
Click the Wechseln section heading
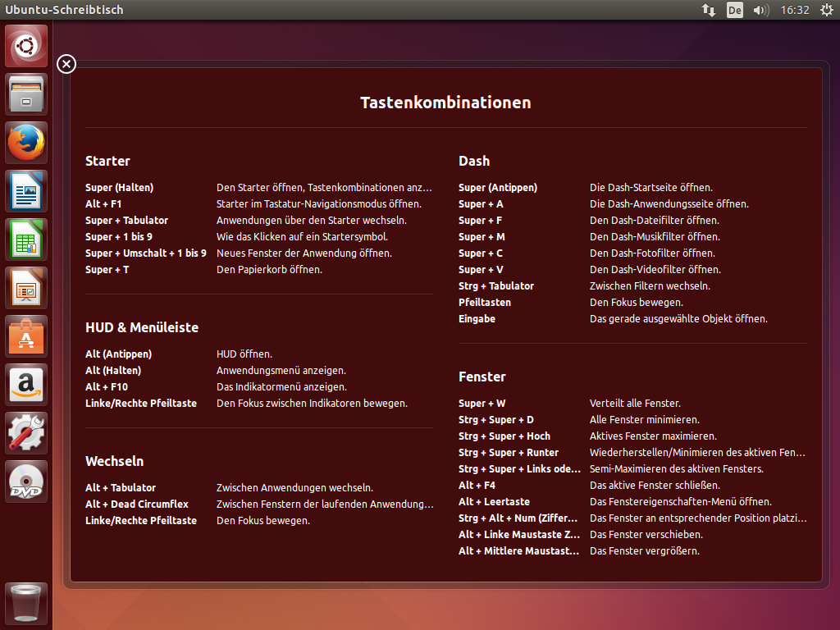point(115,461)
